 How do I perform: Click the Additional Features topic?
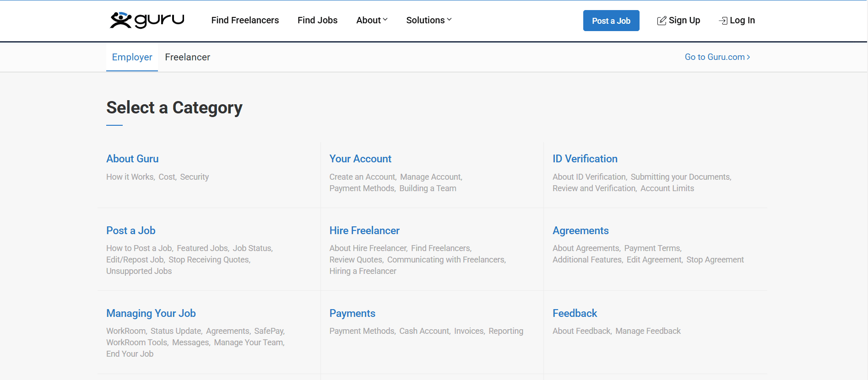tap(587, 260)
